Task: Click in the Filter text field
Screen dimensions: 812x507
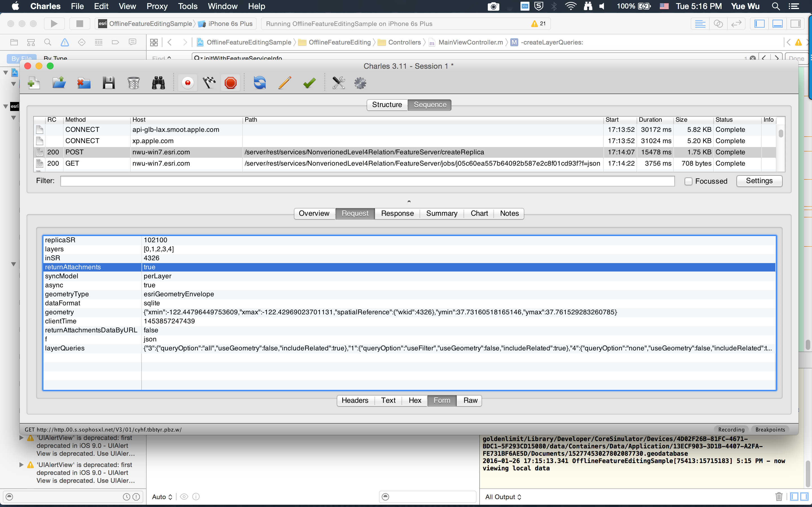Action: (367, 181)
